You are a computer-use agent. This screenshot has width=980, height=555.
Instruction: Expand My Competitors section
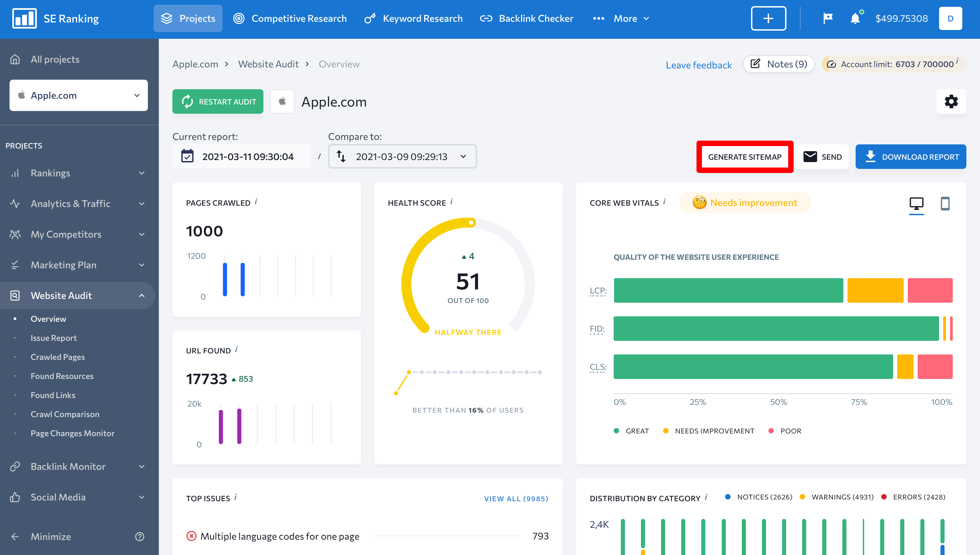(142, 234)
